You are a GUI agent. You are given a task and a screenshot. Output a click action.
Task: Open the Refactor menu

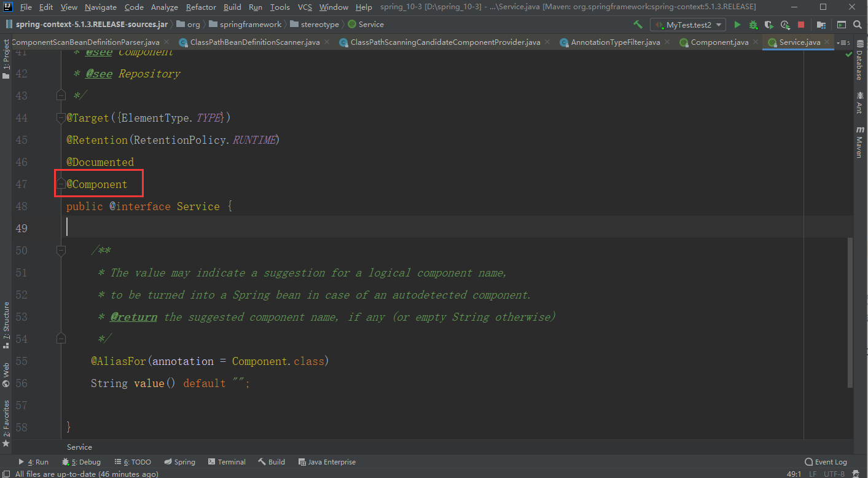(x=201, y=7)
